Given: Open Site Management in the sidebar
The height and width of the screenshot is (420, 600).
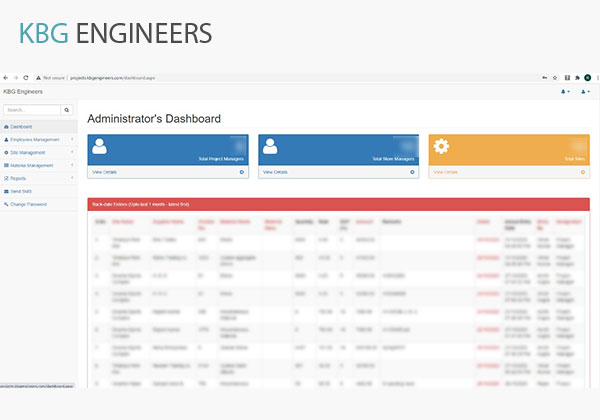Looking at the screenshot, I should coord(39,153).
